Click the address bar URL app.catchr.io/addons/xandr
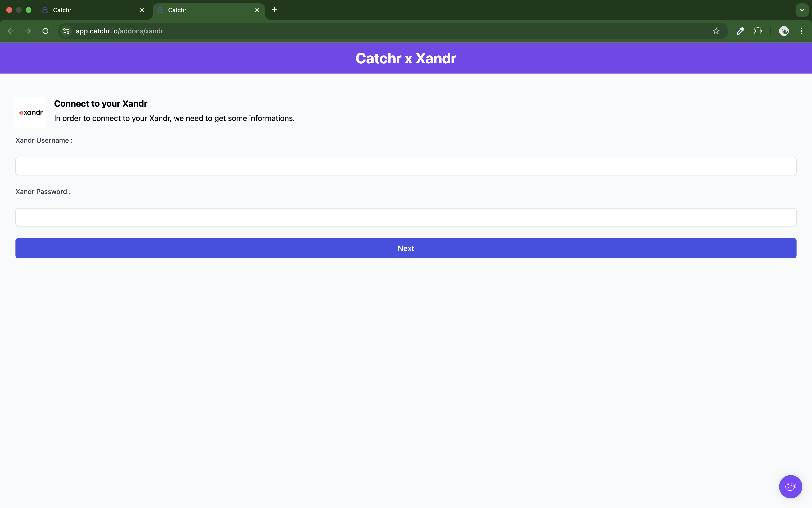The image size is (812, 508). click(119, 31)
